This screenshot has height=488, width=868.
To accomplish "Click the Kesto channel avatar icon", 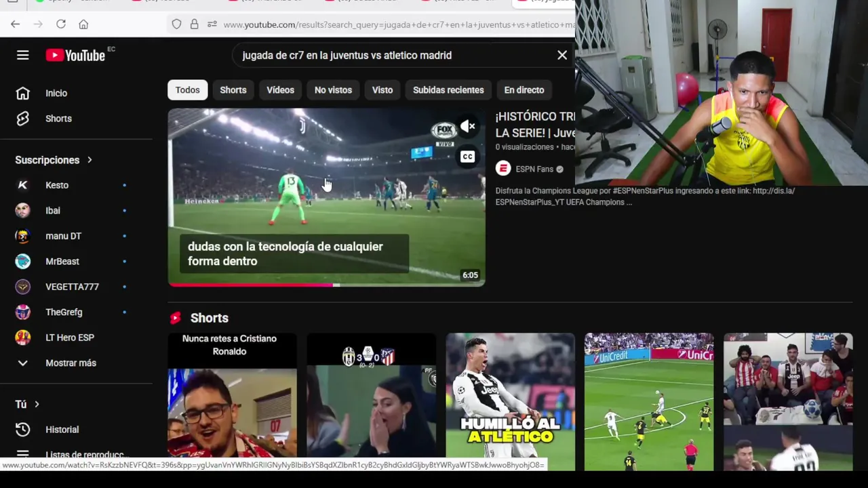I will click(22, 185).
